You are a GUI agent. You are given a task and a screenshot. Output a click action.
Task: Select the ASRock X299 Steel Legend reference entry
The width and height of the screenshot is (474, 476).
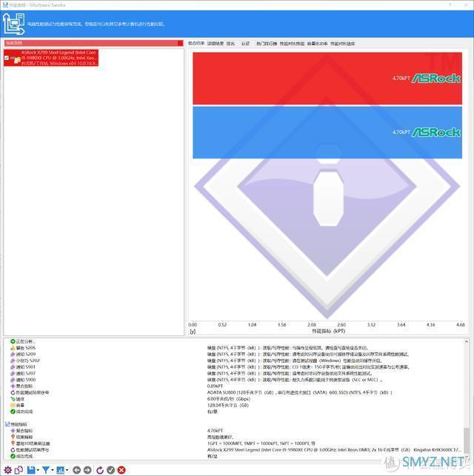click(x=51, y=58)
